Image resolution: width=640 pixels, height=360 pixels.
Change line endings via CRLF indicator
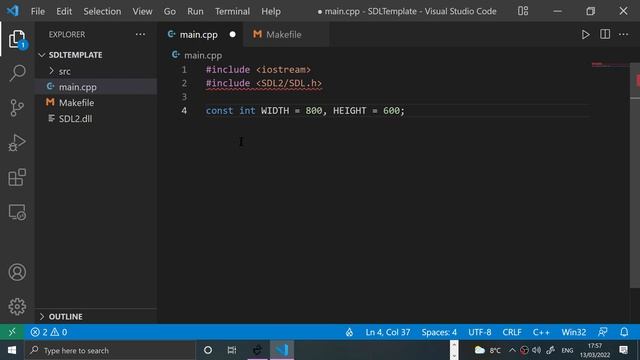(x=512, y=332)
